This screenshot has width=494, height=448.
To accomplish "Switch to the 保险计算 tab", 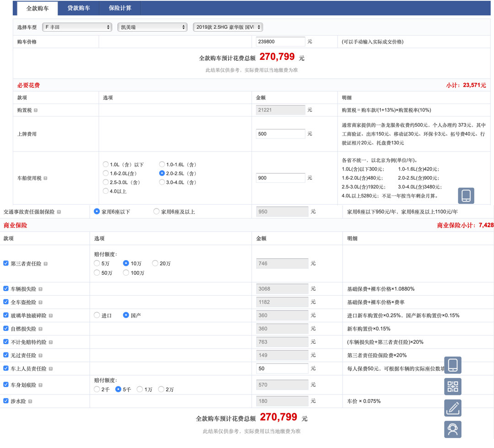I will pyautogui.click(x=120, y=8).
